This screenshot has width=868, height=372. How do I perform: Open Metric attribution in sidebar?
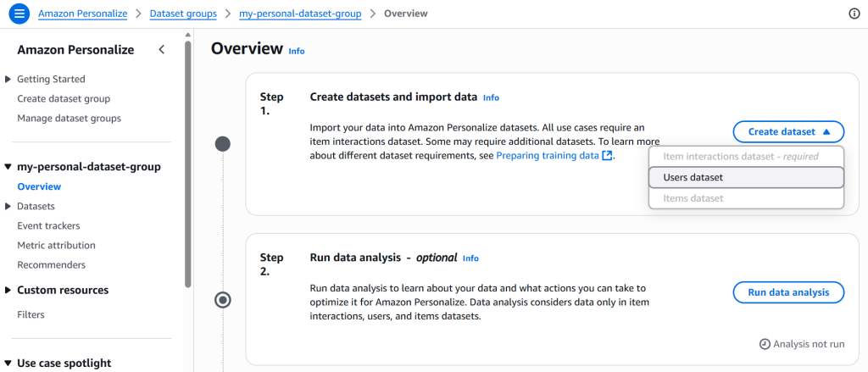[x=57, y=245]
